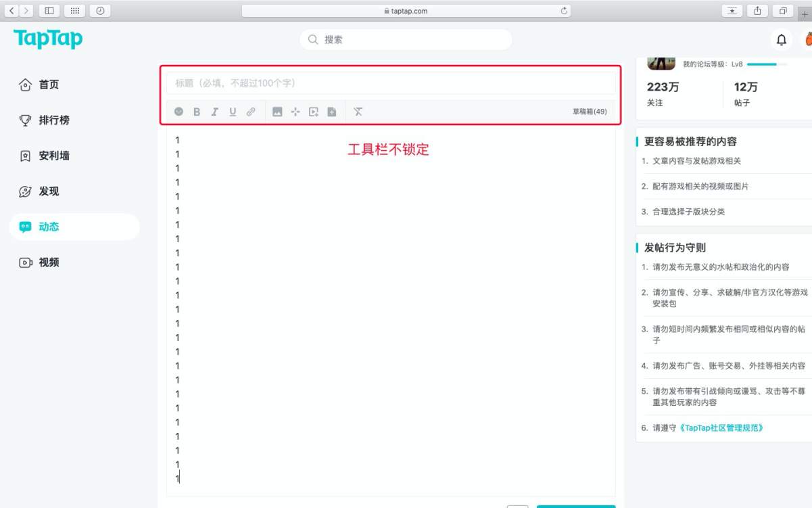The width and height of the screenshot is (812, 508).
Task: Click inside the post body editor
Action: [x=391, y=311]
